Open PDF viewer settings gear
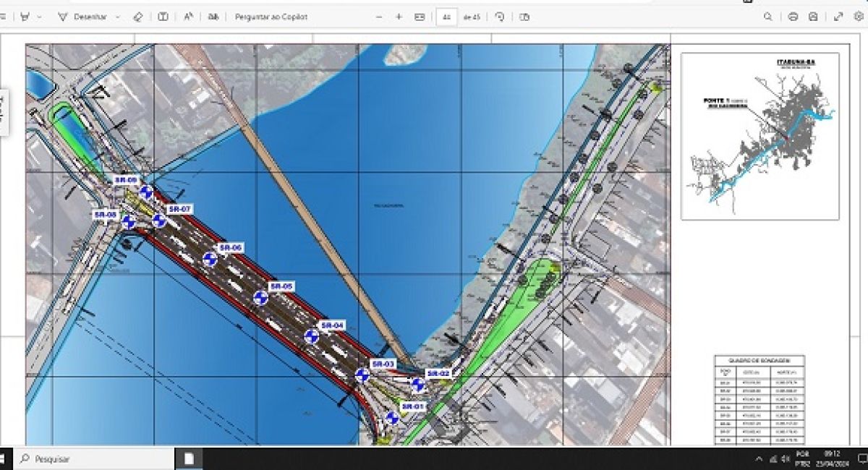This screenshot has height=470, width=868. (x=858, y=17)
